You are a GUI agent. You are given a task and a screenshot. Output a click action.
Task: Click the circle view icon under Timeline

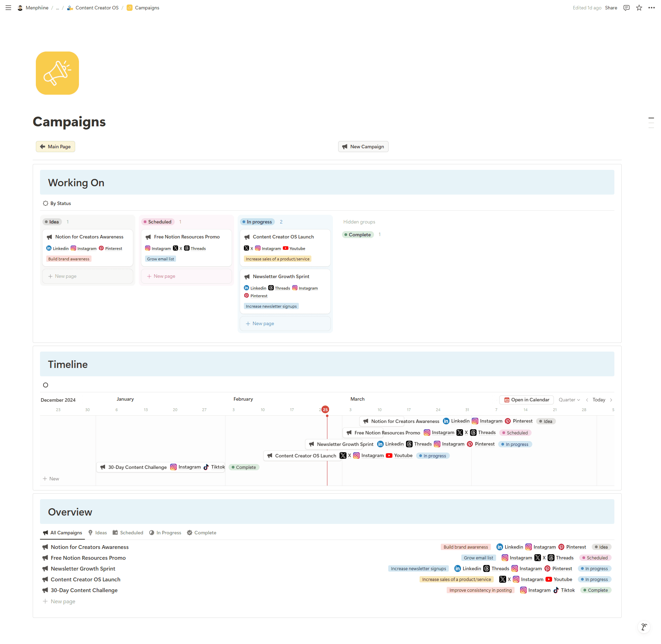click(46, 385)
